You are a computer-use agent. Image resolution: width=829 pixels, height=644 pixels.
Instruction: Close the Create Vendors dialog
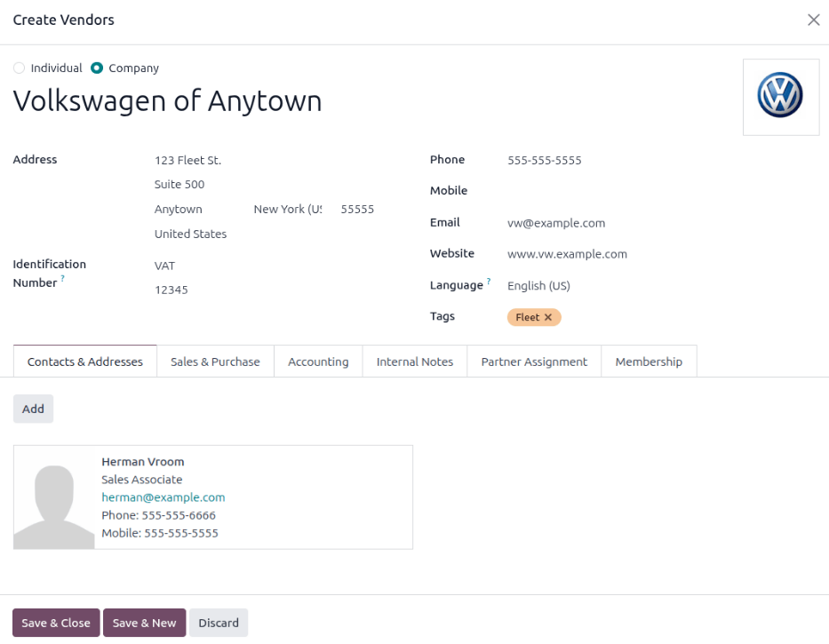point(813,20)
